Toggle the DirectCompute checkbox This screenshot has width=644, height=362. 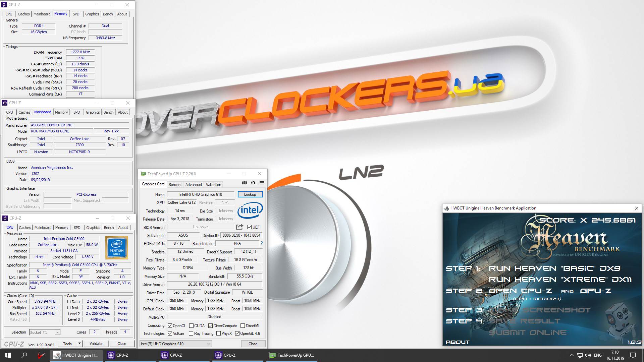pyautogui.click(x=211, y=326)
